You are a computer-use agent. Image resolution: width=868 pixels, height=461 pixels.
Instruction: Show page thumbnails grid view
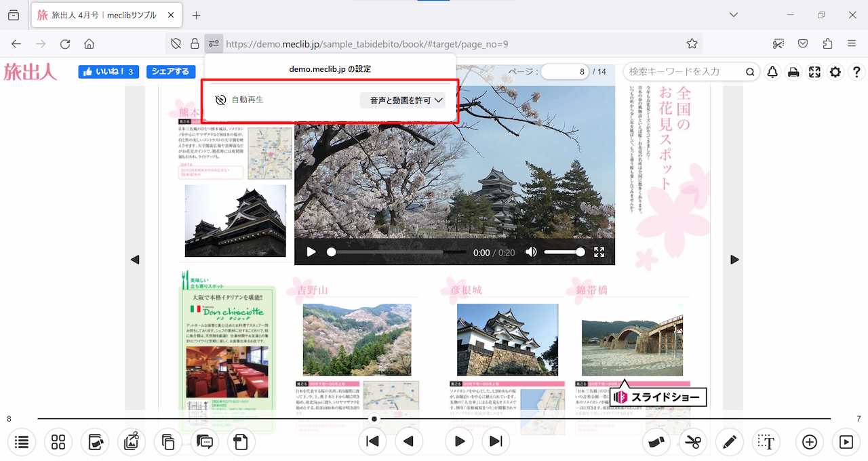tap(58, 442)
